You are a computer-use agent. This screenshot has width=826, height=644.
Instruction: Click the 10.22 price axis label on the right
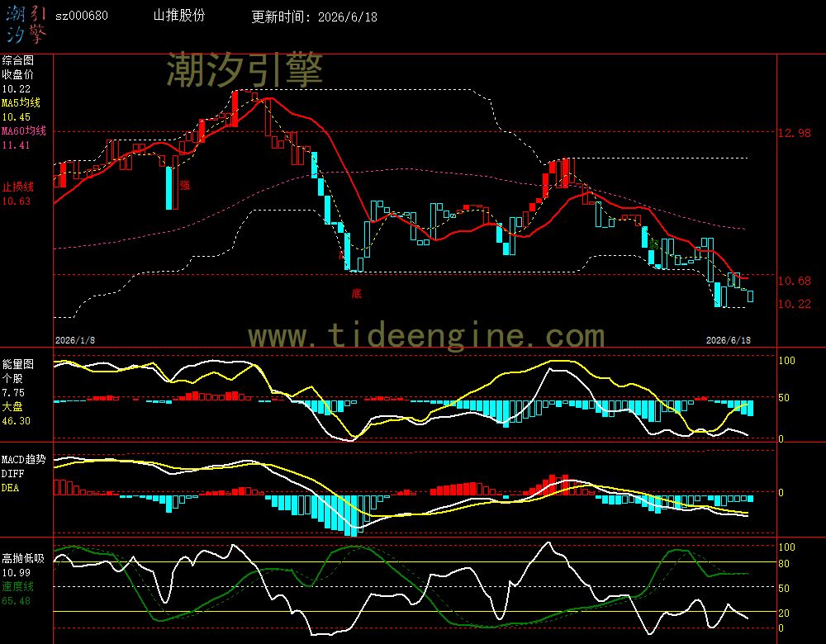point(795,304)
